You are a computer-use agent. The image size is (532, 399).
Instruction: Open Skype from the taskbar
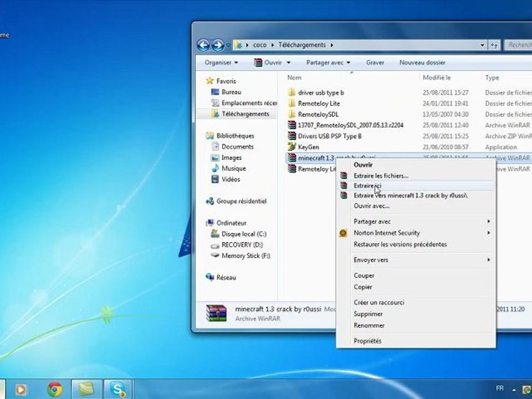tap(117, 390)
